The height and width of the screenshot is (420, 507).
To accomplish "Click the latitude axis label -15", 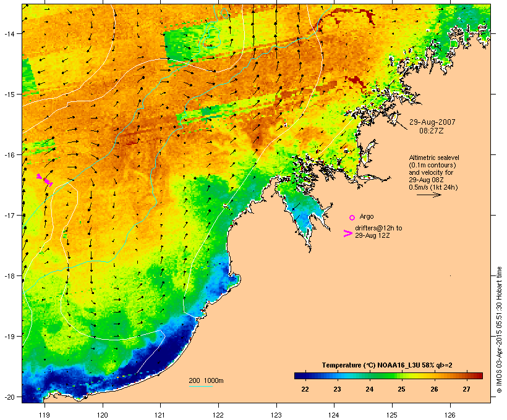I will 9,94.
